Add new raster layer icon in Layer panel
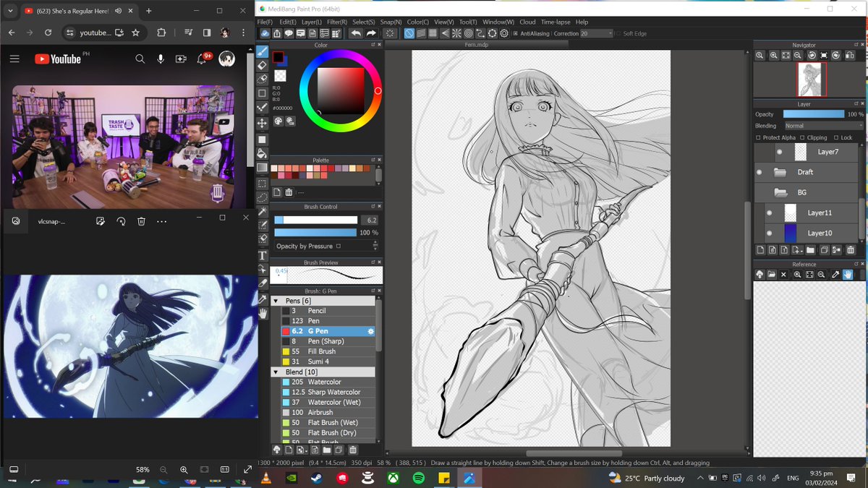 pyautogui.click(x=760, y=250)
